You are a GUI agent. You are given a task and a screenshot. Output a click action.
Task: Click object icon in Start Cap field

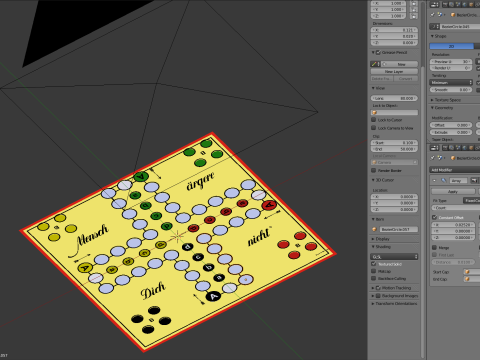[467, 272]
